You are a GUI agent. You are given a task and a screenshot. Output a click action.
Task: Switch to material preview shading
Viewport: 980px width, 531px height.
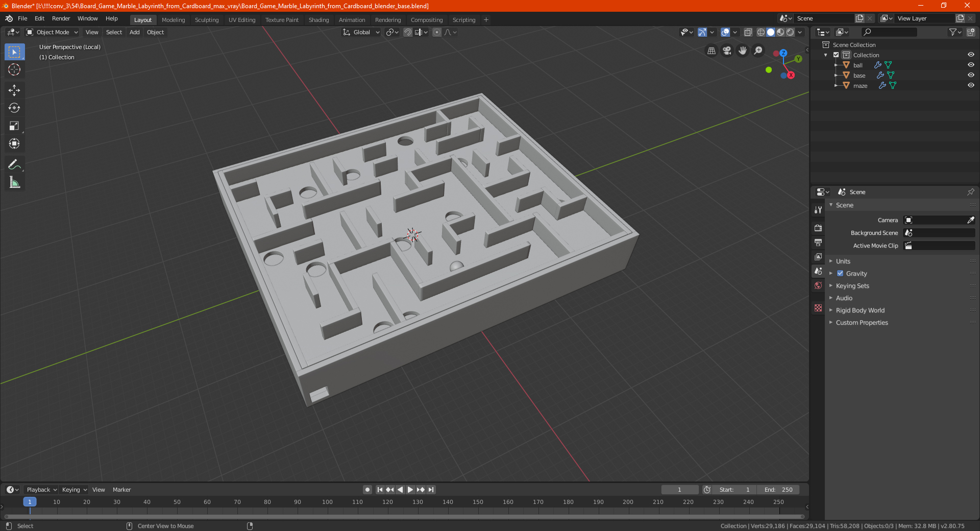click(x=780, y=32)
